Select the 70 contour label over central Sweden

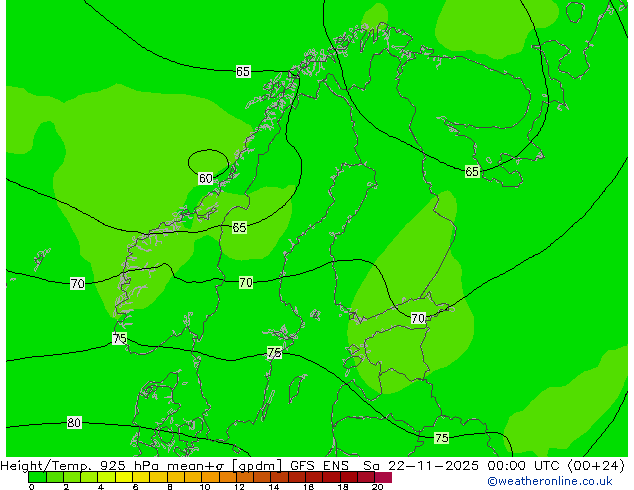tap(246, 282)
